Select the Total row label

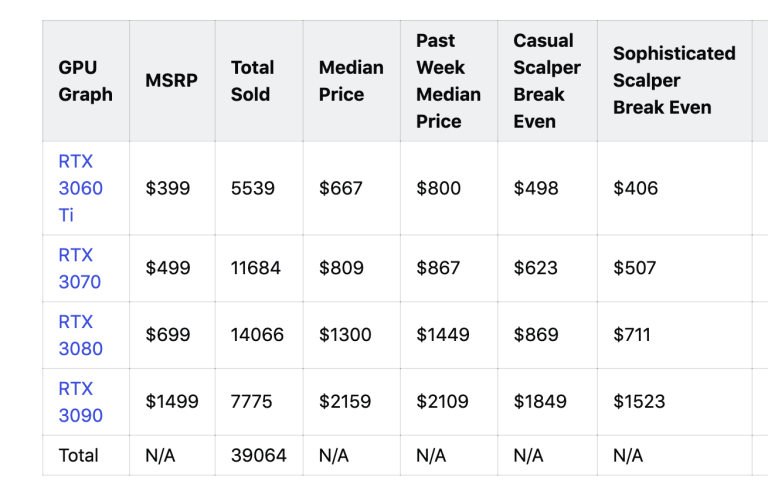coord(78,456)
